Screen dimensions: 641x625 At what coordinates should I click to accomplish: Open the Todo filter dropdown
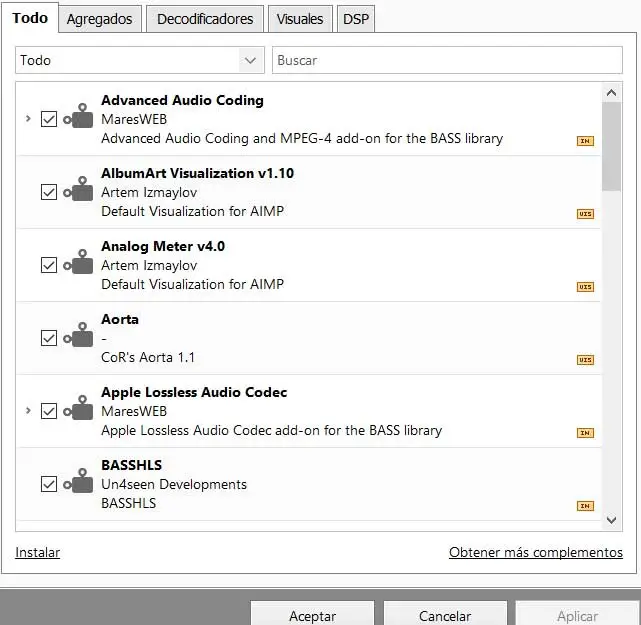[140, 60]
